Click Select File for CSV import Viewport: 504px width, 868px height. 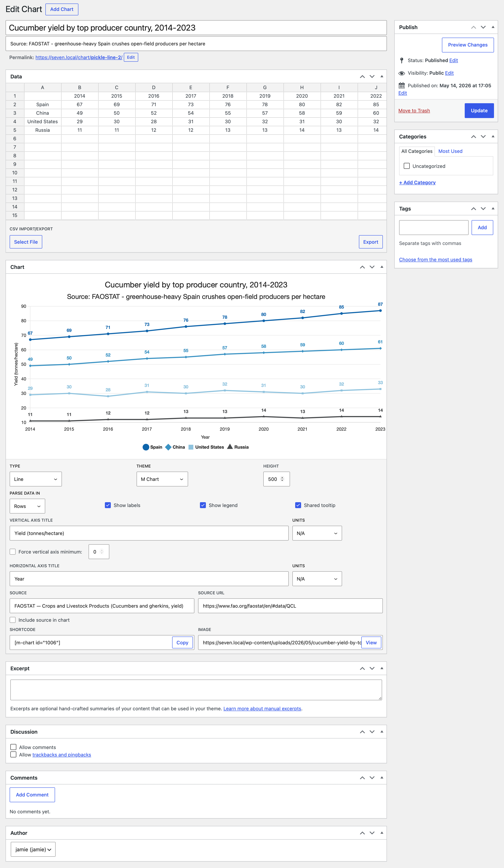click(x=26, y=242)
